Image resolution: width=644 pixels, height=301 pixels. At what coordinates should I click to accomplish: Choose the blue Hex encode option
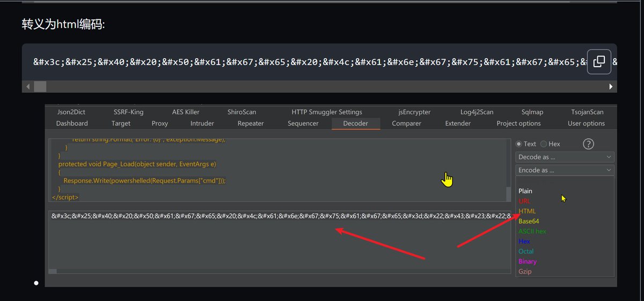(x=524, y=241)
